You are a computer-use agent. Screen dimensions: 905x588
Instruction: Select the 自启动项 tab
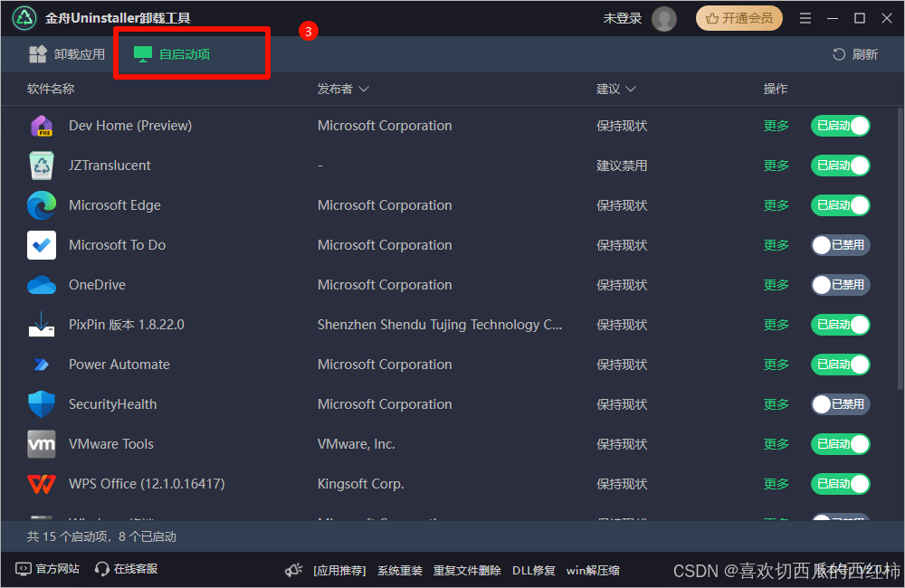point(172,54)
